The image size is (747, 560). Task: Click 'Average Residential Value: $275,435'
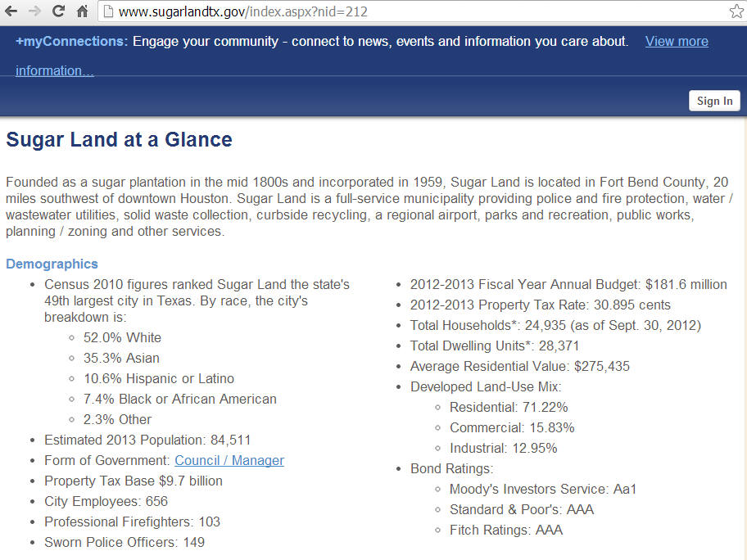(520, 367)
